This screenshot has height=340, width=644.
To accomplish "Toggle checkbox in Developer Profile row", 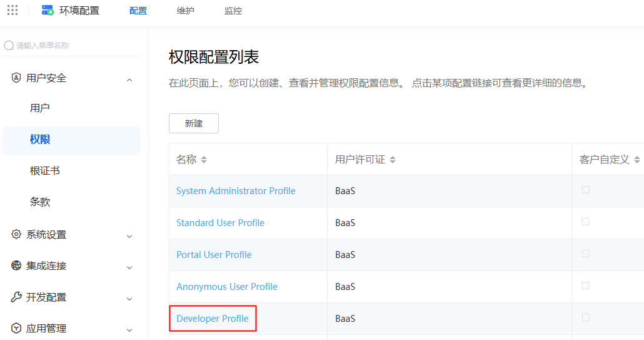I will click(586, 317).
